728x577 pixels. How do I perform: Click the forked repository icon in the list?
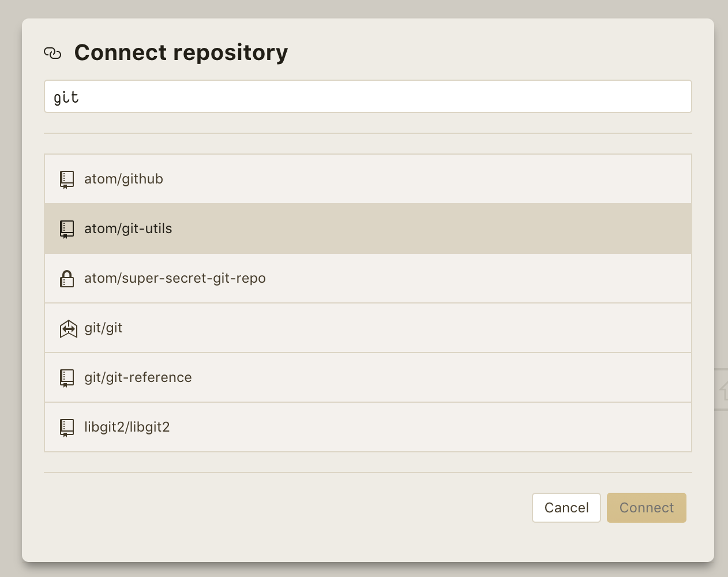[x=67, y=328]
